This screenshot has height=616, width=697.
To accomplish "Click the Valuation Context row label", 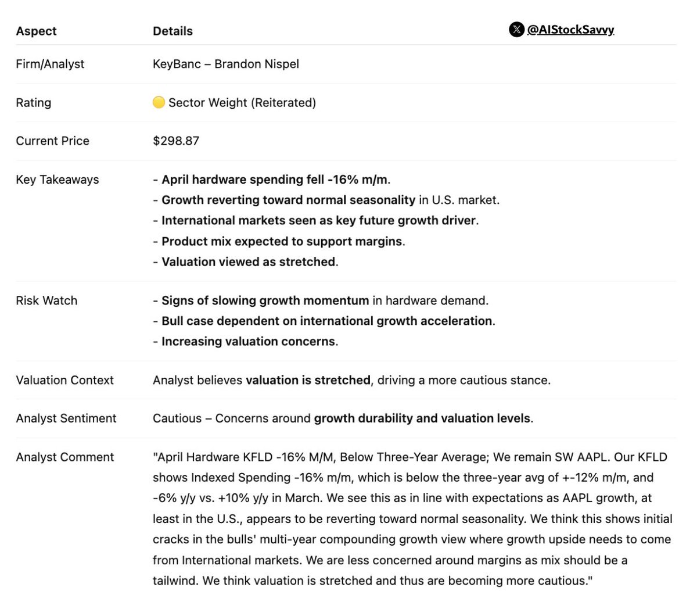I will pyautogui.click(x=64, y=380).
